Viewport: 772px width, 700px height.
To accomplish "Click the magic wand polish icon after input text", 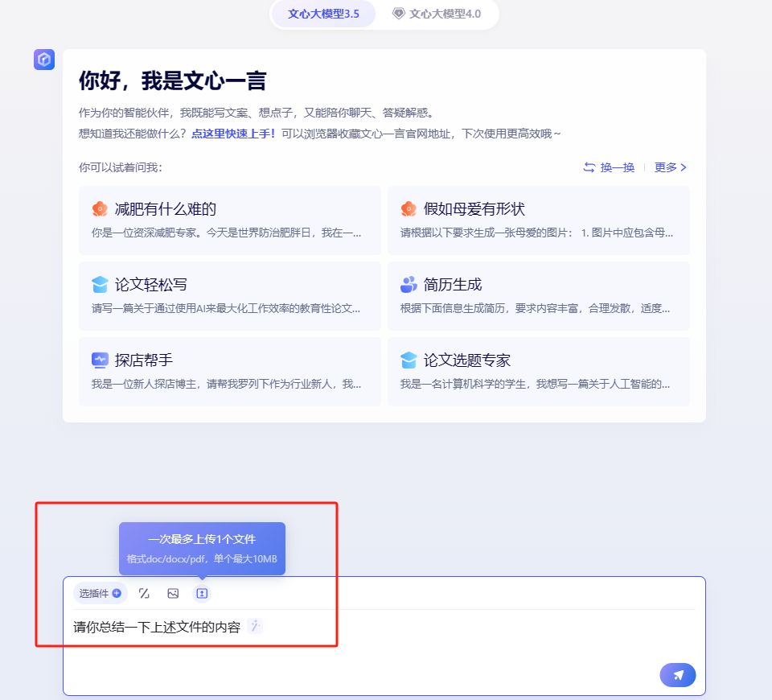I will pyautogui.click(x=255, y=626).
